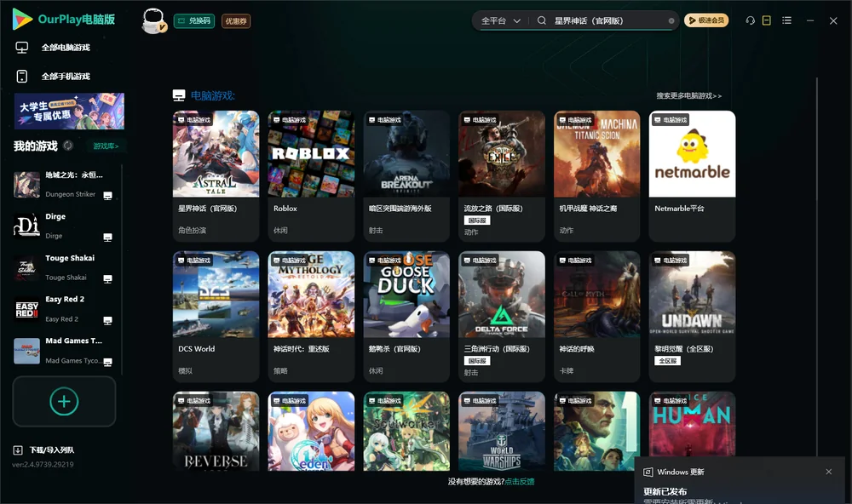Click the version number text
Screen dimensions: 852x504
point(43,464)
